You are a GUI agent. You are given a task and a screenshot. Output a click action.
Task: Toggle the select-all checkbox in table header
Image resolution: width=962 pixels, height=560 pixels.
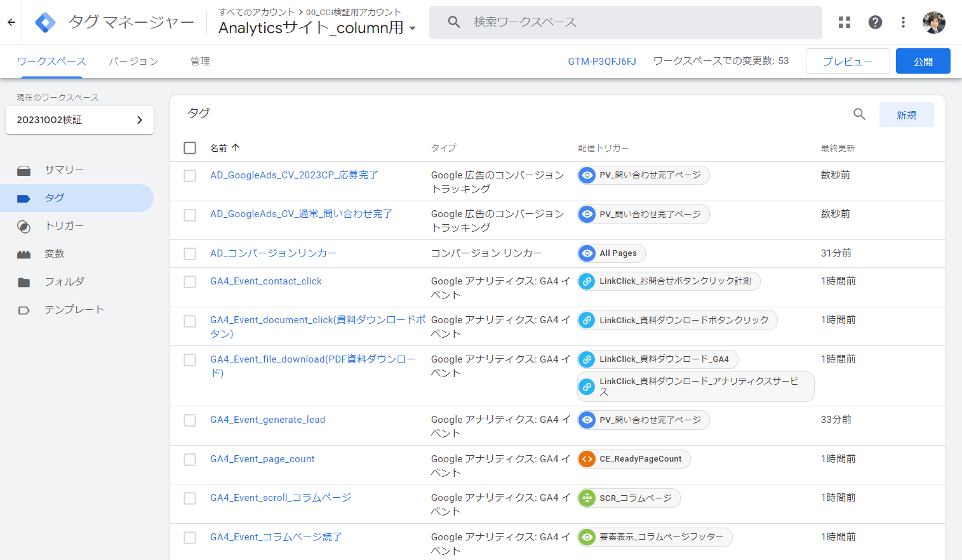tap(190, 148)
